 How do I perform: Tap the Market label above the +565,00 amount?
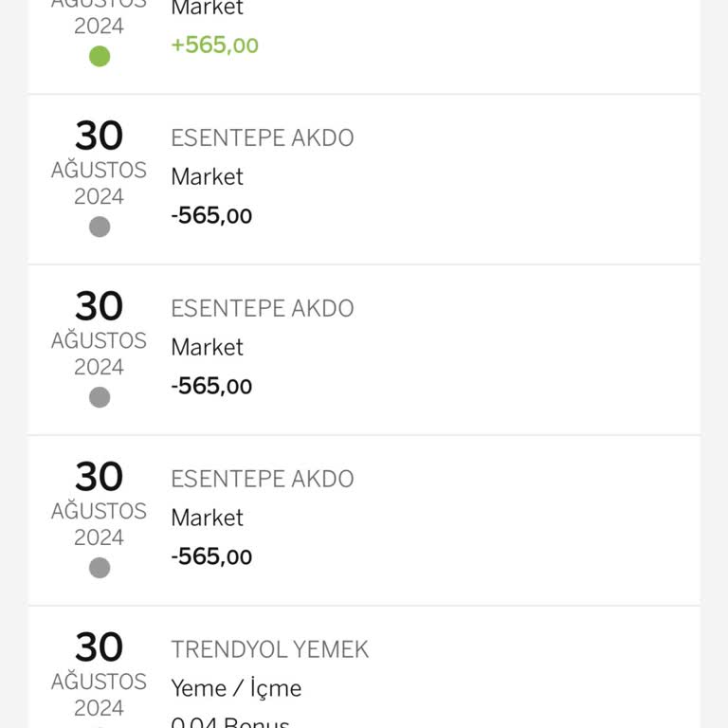[207, 9]
